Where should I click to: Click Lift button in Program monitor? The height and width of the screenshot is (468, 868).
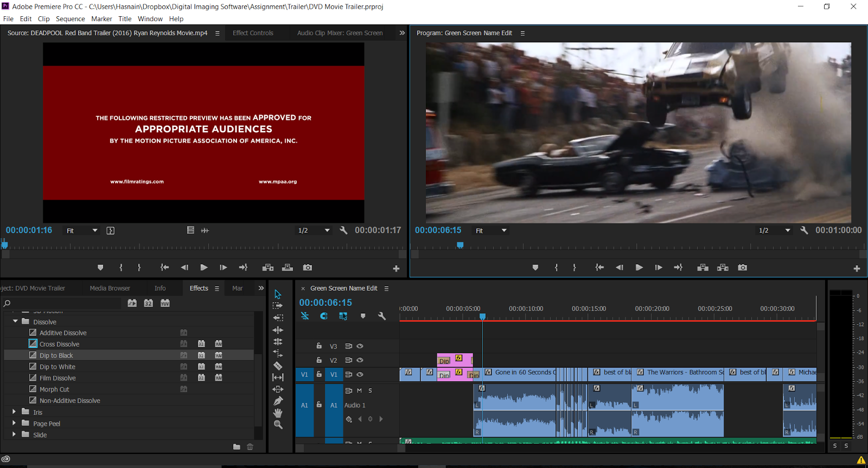(x=703, y=267)
